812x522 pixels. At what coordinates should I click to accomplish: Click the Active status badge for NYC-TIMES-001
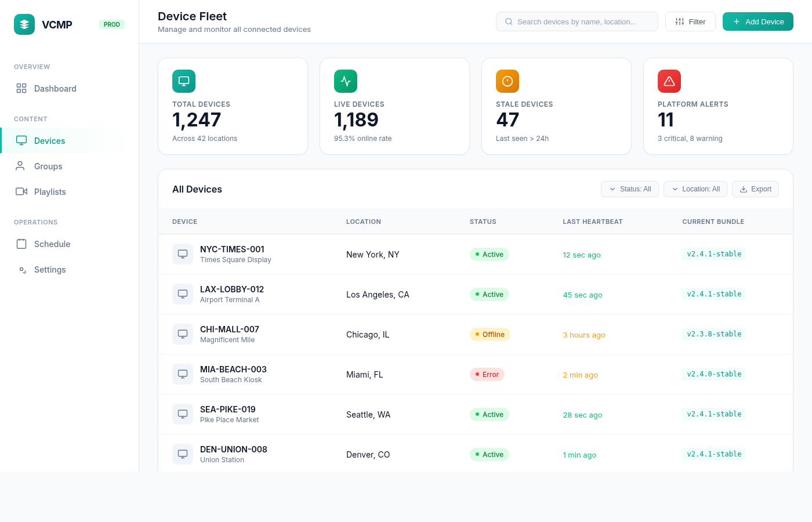click(489, 254)
